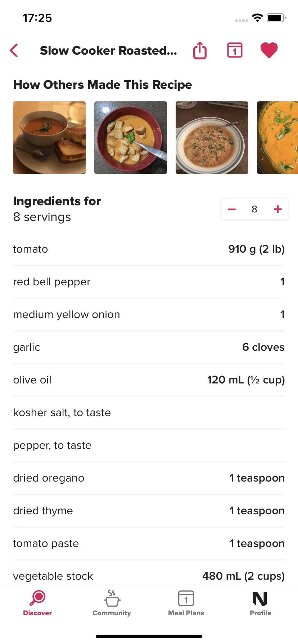Select the tomato ingredient row
This screenshot has height=644, width=298.
coord(149,249)
